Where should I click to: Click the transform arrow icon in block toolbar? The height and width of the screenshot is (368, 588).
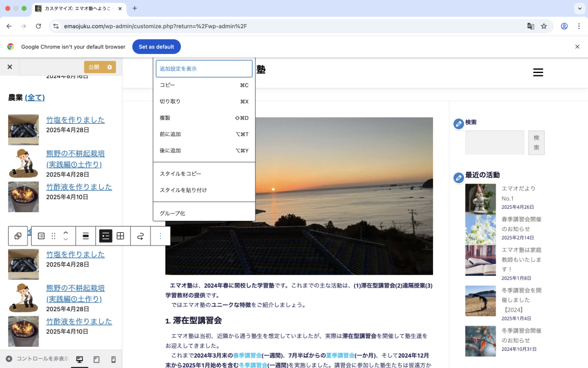click(140, 236)
